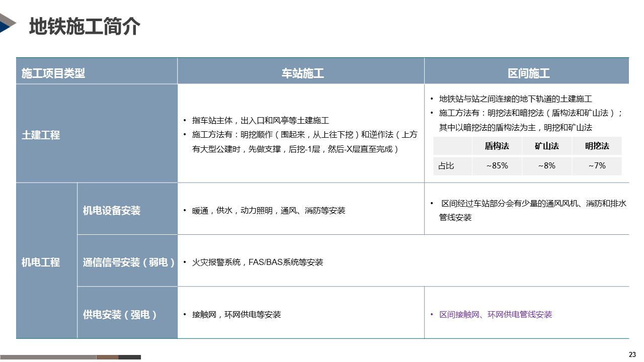Click the 明挖法 header in the small table
644x362 pixels.
point(597,146)
